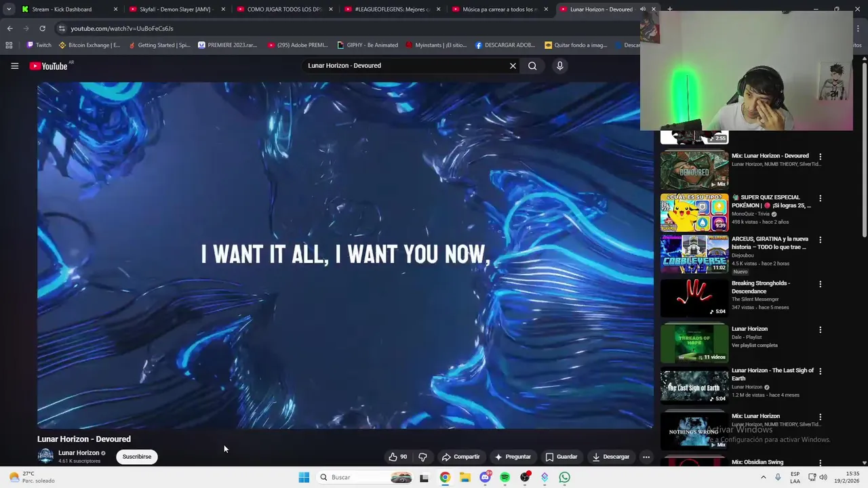This screenshot has height=488, width=868.
Task: Share video with Compartir button
Action: (x=460, y=457)
